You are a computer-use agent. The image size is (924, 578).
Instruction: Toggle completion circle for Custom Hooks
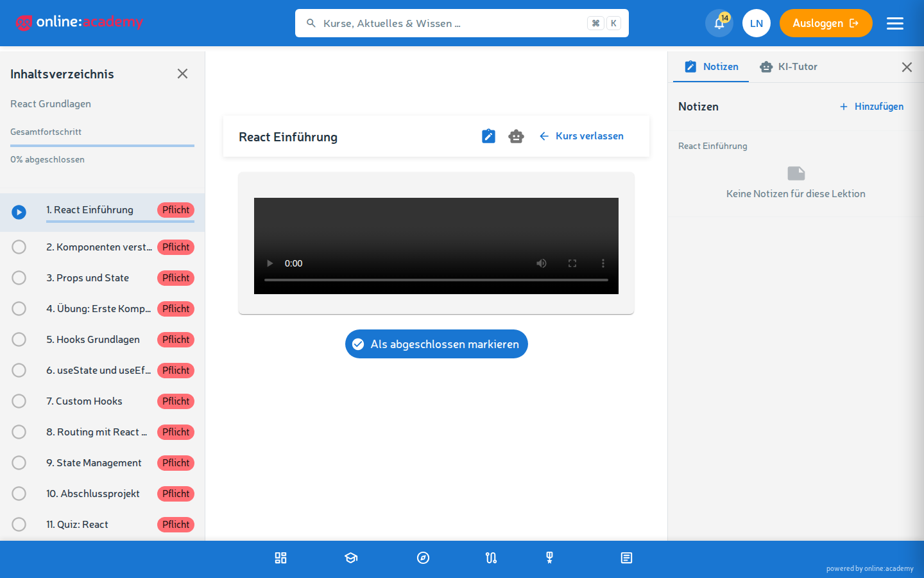pos(19,401)
